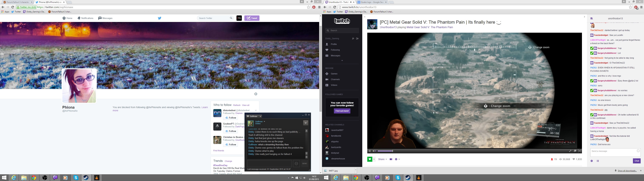Expand the Twitch sidebar user menu arrow
Screen dimensions: 644x181
point(342,61)
